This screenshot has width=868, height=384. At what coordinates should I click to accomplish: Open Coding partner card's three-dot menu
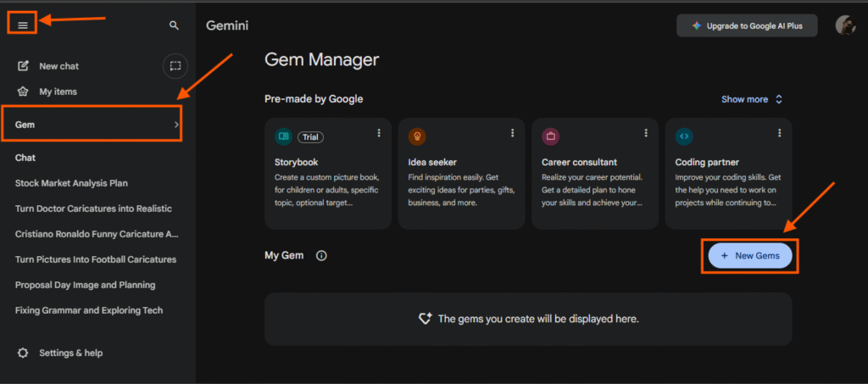[779, 133]
